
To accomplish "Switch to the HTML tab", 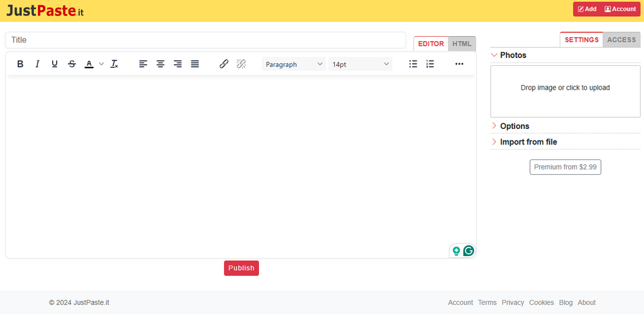I will coord(462,44).
